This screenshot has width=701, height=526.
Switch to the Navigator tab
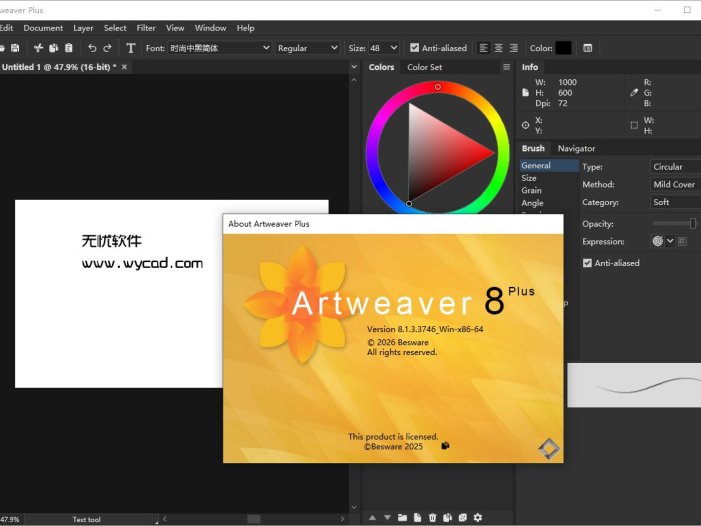(576, 148)
